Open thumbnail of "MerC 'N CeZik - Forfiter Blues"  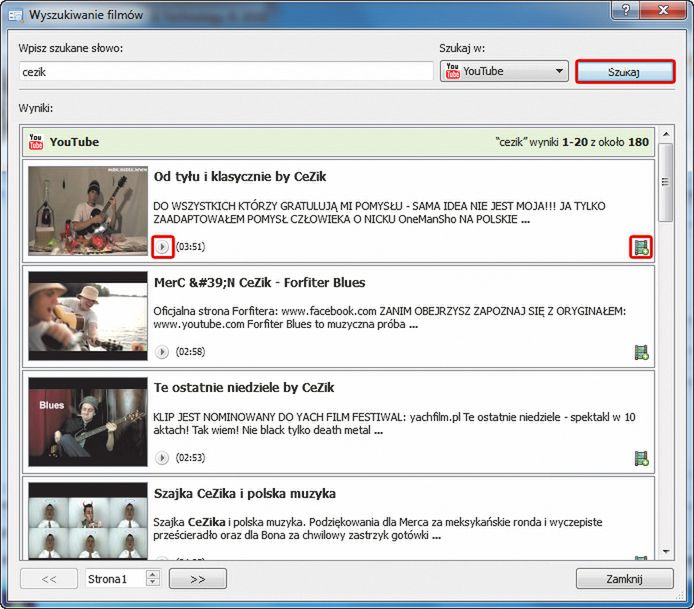(88, 316)
